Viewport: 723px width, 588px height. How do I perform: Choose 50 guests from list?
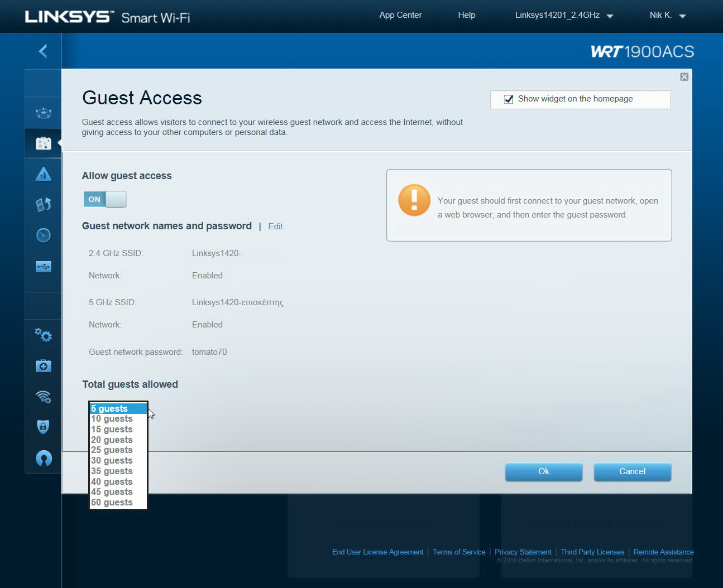point(118,503)
